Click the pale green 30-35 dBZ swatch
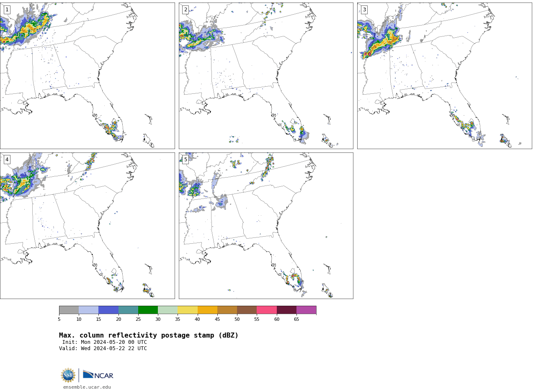Screen dimensions: 536x392 point(167,310)
